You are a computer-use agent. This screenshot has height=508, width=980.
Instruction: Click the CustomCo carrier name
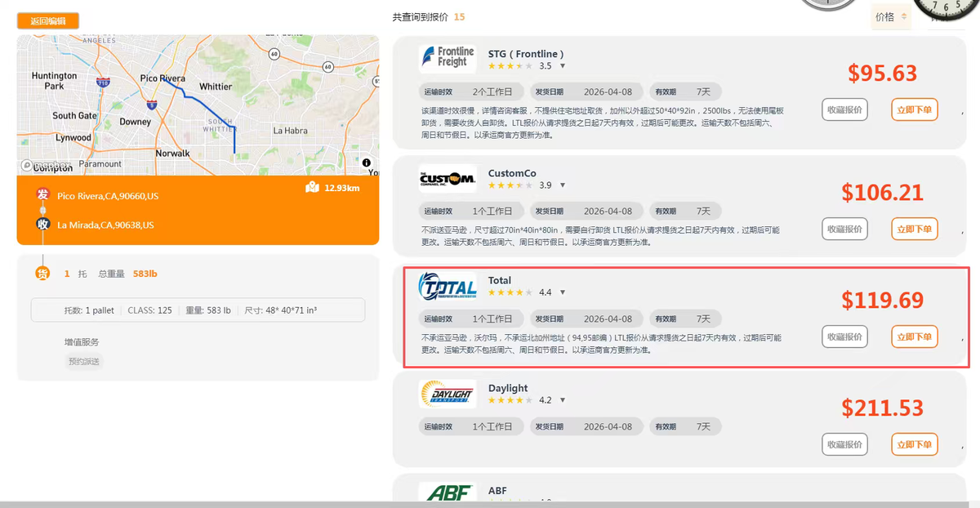click(x=512, y=173)
